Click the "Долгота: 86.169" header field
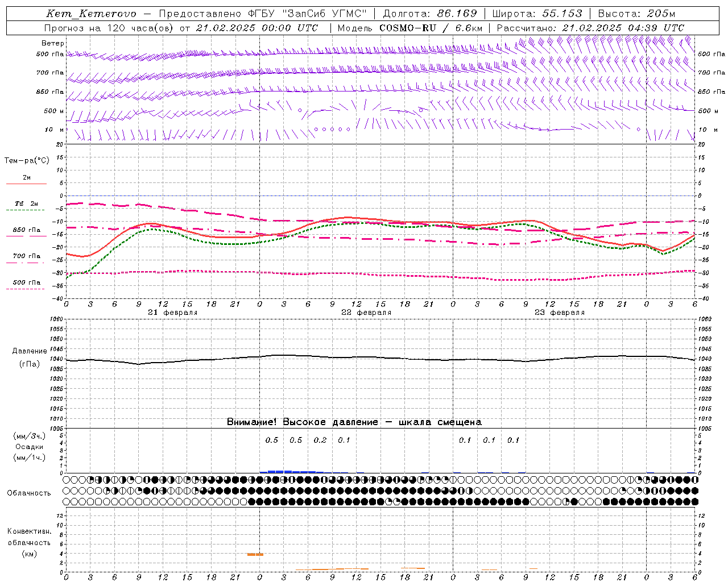This screenshot has width=728, height=582. pos(430,14)
